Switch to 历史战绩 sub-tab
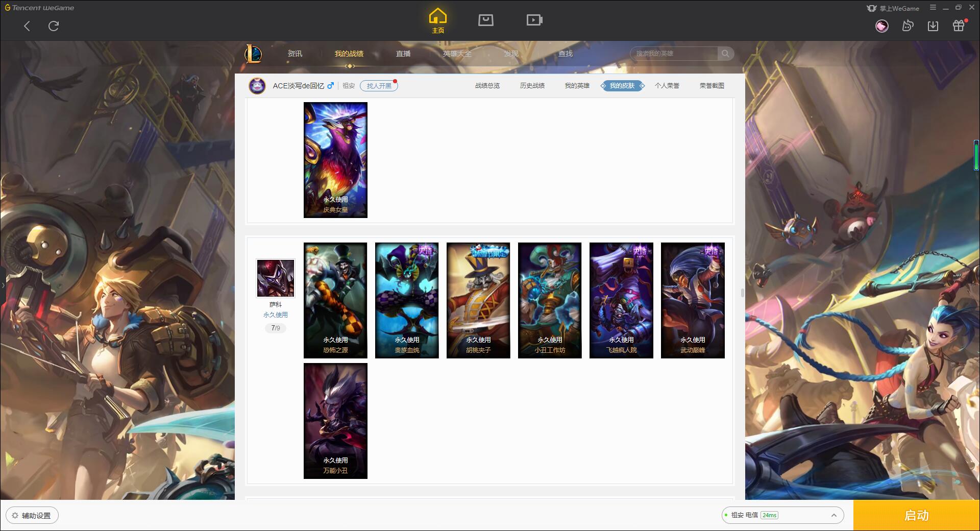The height and width of the screenshot is (531, 980). click(532, 86)
